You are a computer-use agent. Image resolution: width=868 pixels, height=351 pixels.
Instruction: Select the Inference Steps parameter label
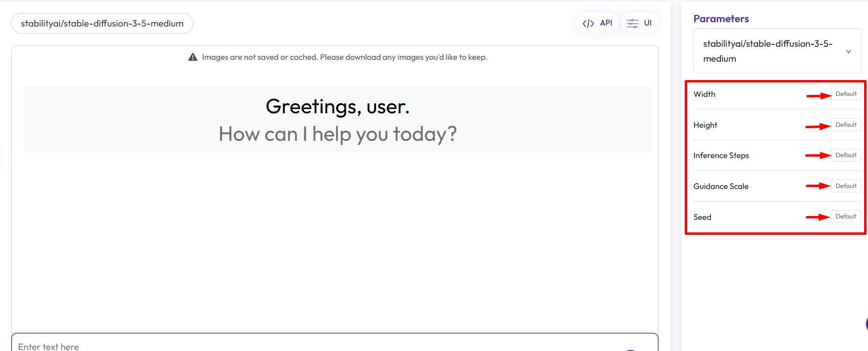tap(721, 156)
